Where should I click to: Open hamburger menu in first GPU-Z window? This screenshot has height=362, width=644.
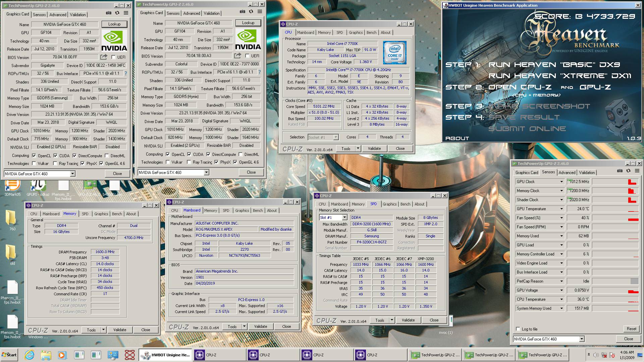pyautogui.click(x=126, y=13)
